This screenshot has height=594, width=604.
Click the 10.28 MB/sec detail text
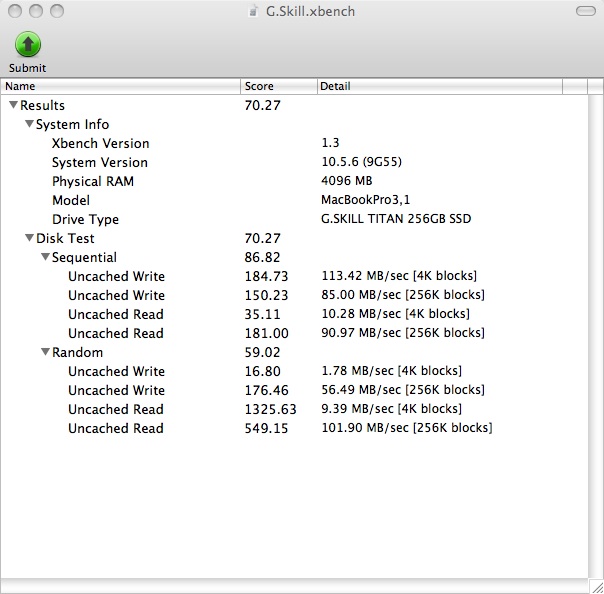tap(396, 314)
